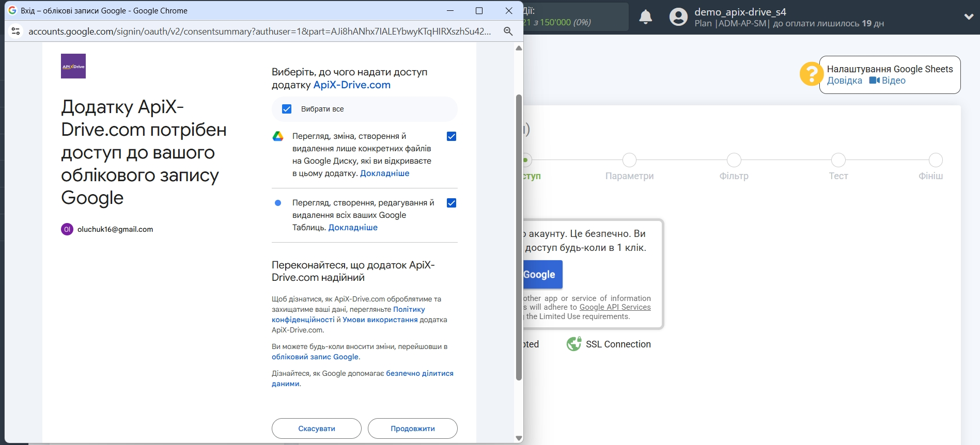Viewport: 980px width, 445px height.
Task: Click the scrollbar down arrow in popup
Action: pos(519,438)
